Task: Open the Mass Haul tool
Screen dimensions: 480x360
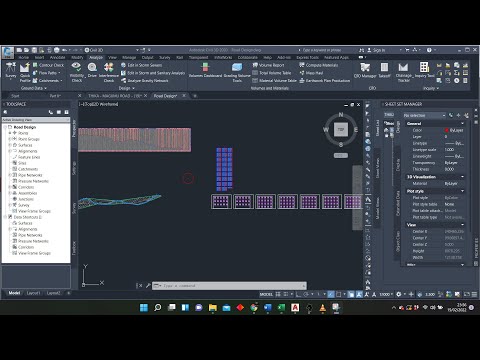Action: click(311, 73)
